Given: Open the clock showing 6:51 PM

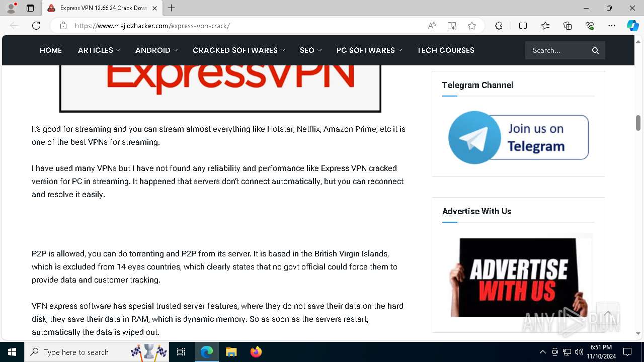Looking at the screenshot, I should [x=601, y=352].
